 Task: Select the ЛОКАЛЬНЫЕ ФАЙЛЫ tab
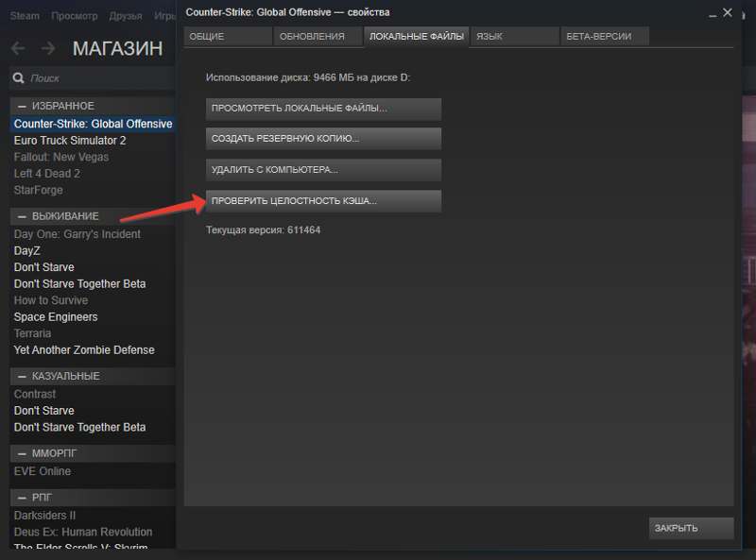tap(417, 36)
